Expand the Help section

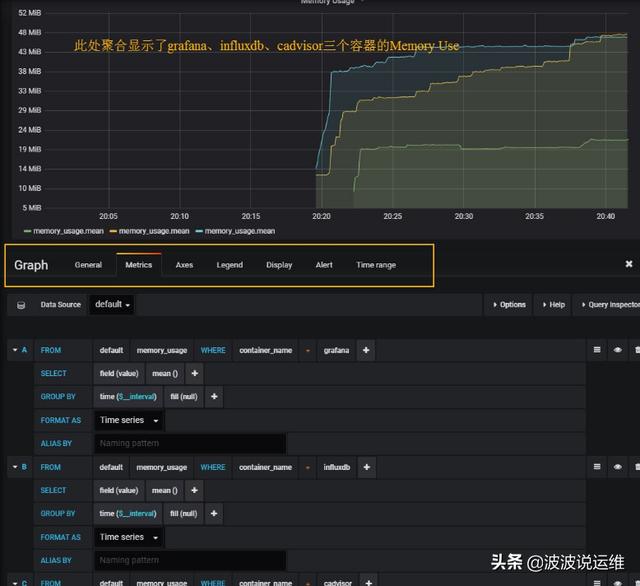click(x=553, y=305)
